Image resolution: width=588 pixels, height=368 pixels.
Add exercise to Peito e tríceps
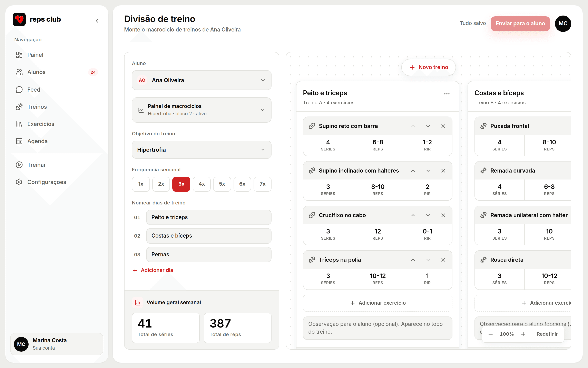tap(378, 303)
